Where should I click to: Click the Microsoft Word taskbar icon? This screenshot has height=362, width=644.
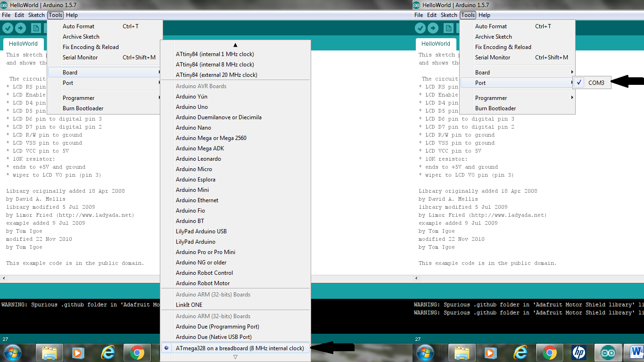click(636, 352)
